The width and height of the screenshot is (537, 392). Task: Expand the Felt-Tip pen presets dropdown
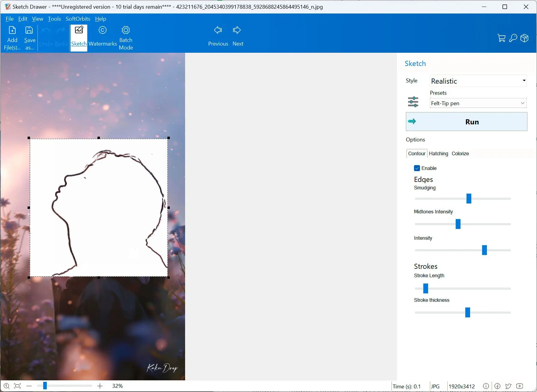[478, 103]
